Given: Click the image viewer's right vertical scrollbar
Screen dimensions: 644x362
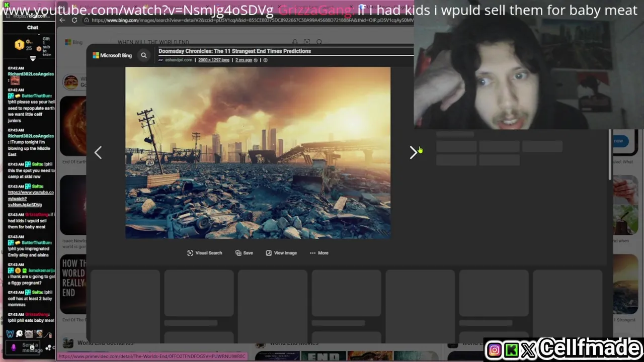Looking at the screenshot, I should (x=611, y=154).
